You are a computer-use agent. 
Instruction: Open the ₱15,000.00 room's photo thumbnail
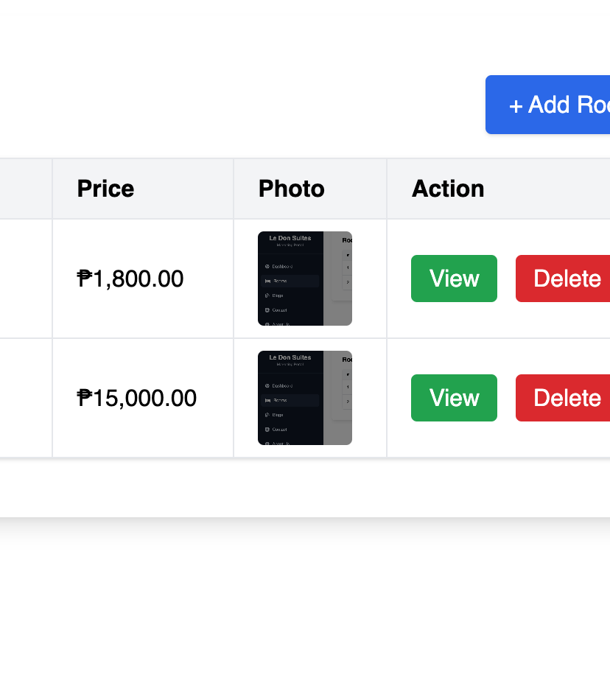tap(305, 398)
